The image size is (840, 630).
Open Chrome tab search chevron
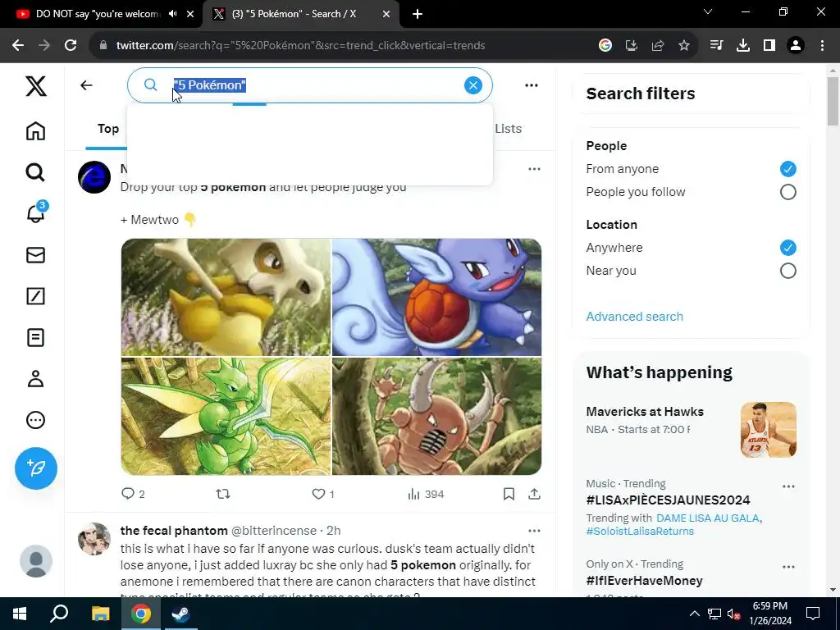click(708, 11)
